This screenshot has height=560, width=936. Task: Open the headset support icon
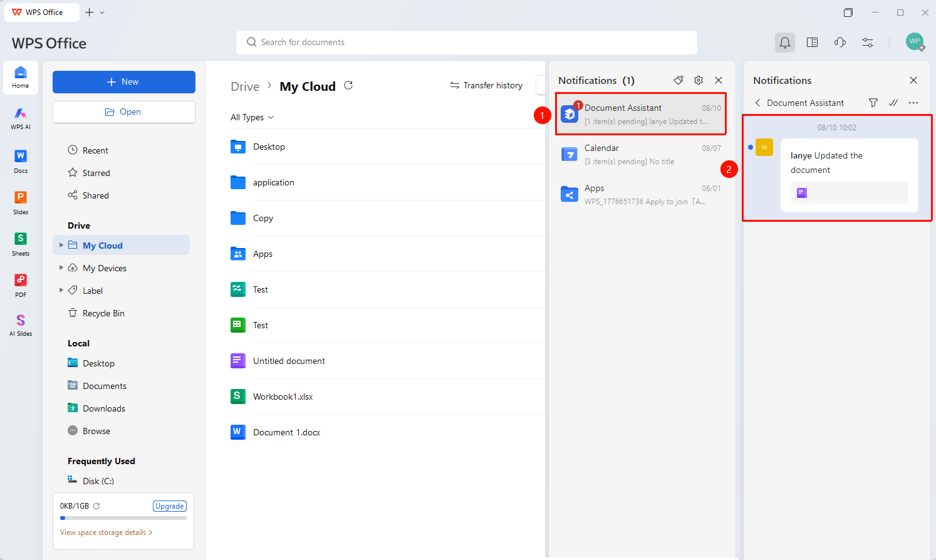tap(840, 43)
